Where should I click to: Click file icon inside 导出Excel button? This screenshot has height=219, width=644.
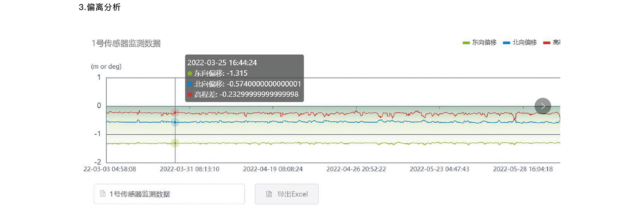269,194
